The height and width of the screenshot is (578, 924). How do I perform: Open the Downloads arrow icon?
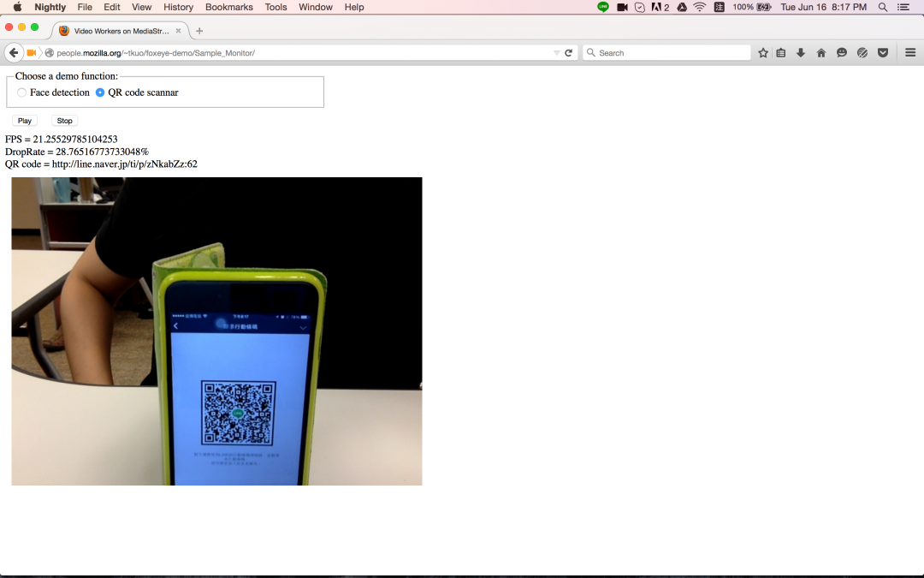pos(801,53)
